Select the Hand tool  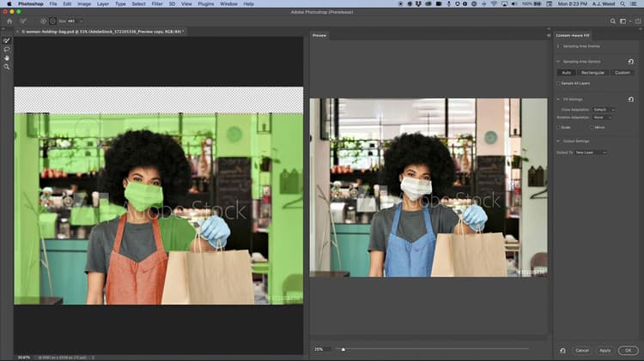click(x=7, y=57)
